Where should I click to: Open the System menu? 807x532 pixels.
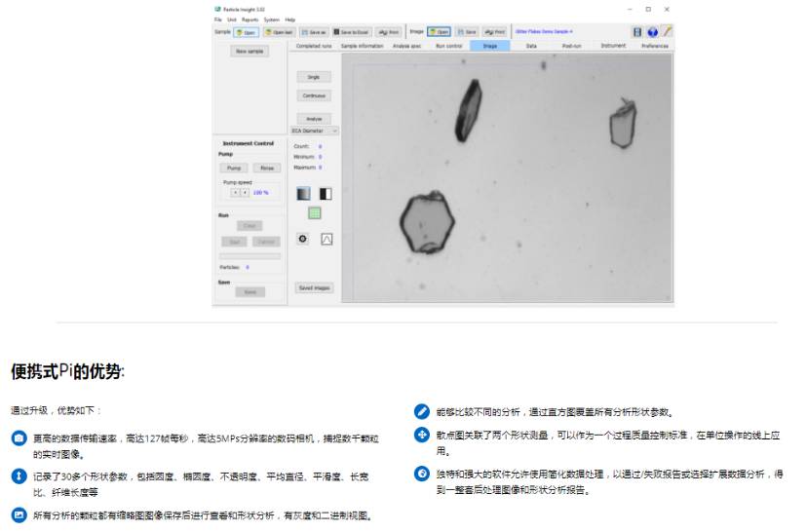272,19
